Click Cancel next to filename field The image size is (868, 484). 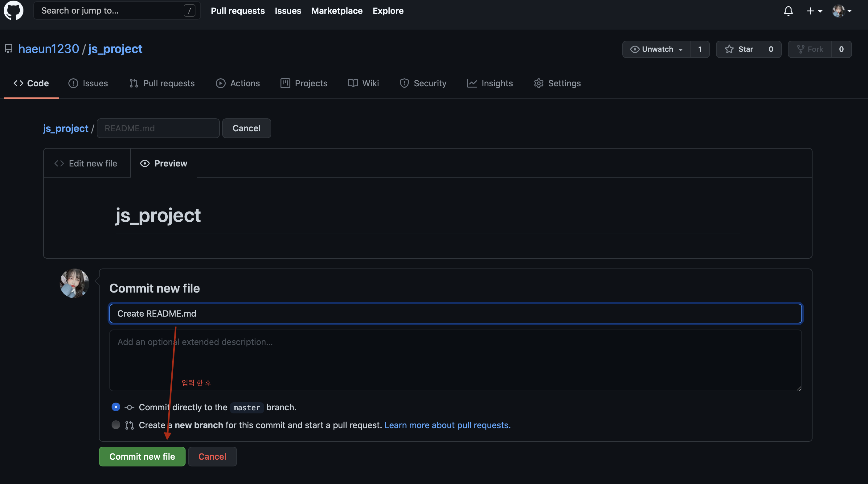pos(246,129)
